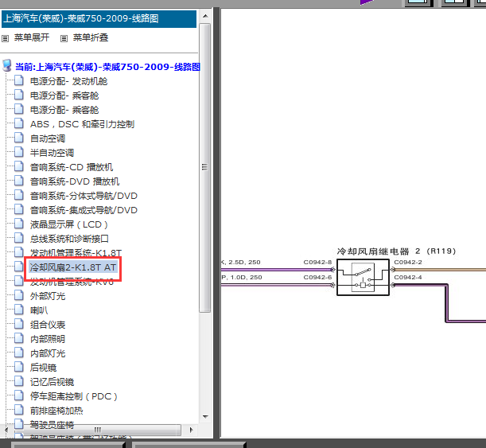Click the document icon beside 自动空调

19,138
